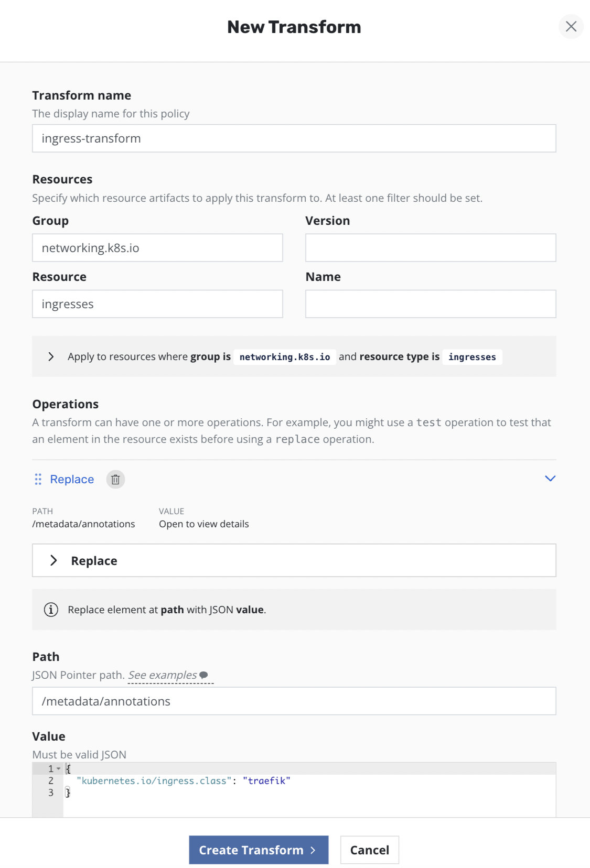
Task: Click the Create Transform button
Action: 259,850
